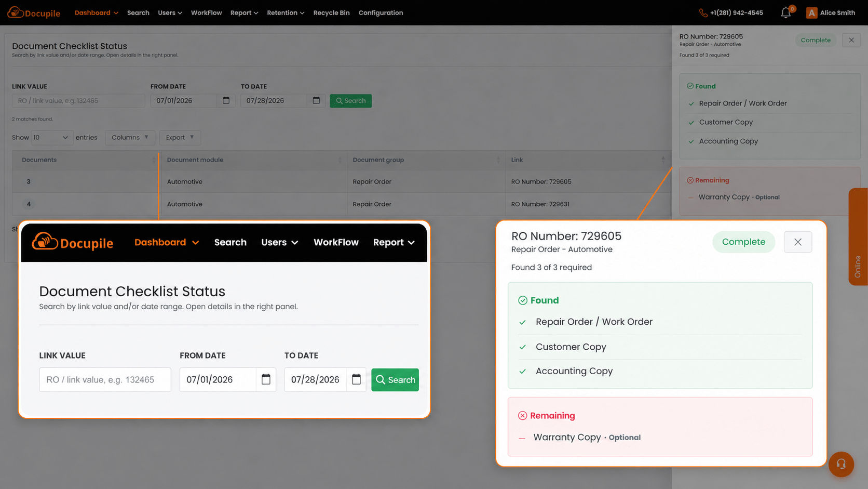Select the table row with RO Number: 729631
The width and height of the screenshot is (868, 489).
[342, 204]
